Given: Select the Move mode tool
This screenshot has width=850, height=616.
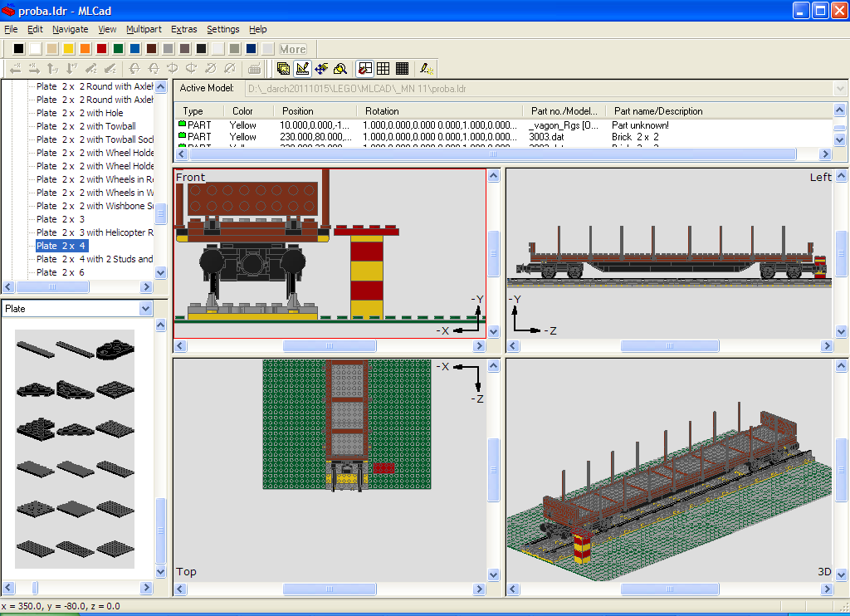Looking at the screenshot, I should 321,69.
